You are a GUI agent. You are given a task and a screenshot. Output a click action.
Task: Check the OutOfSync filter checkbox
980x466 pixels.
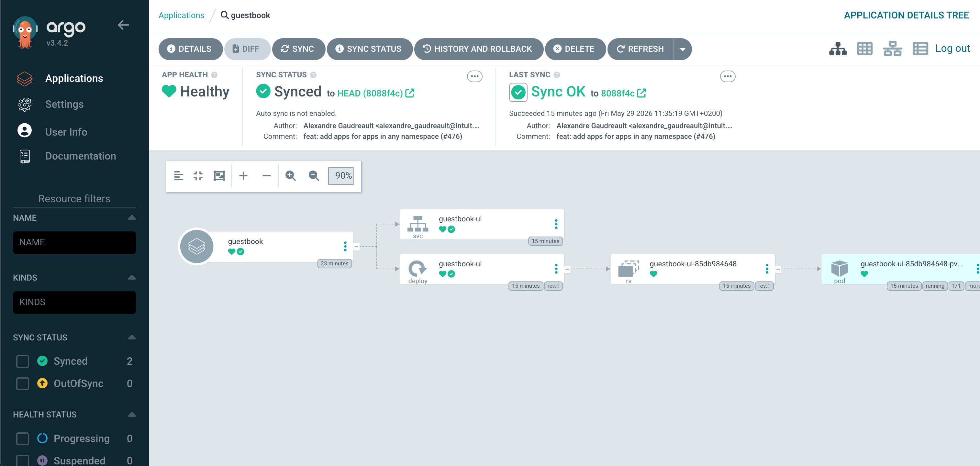click(23, 383)
